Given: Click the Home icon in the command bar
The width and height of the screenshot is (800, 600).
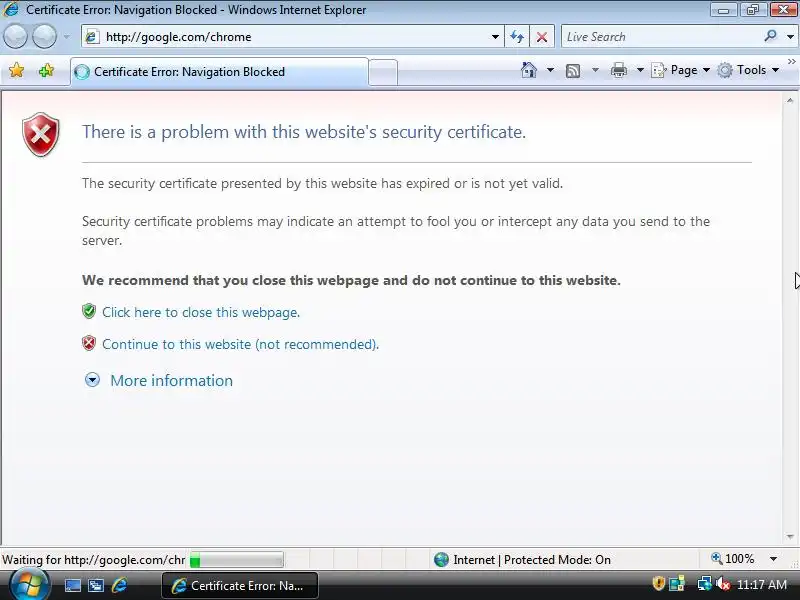Looking at the screenshot, I should [529, 70].
